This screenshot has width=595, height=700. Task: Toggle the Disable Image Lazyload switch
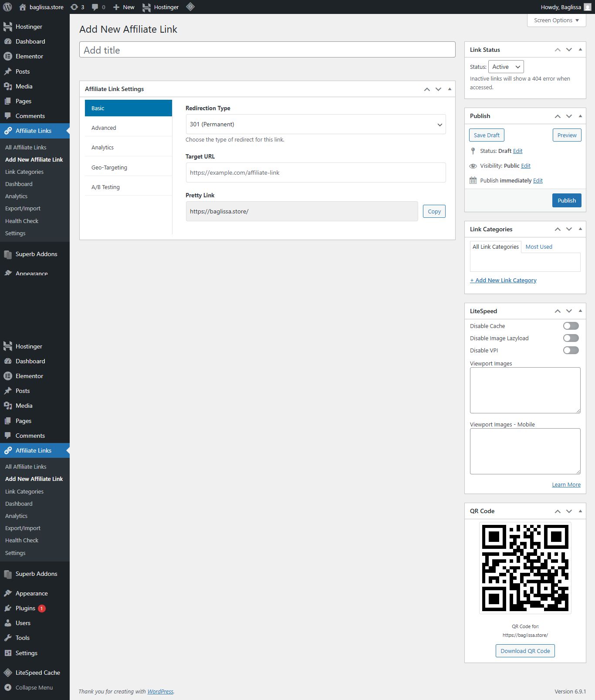(x=571, y=338)
